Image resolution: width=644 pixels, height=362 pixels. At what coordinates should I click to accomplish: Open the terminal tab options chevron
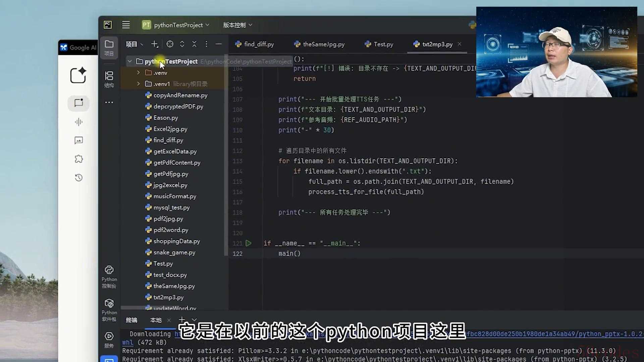tap(194, 320)
